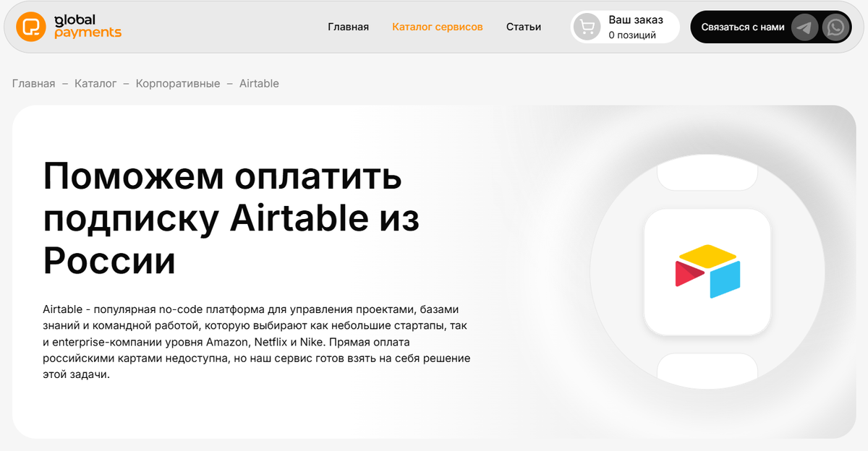The image size is (868, 451).
Task: Click the 0 позиций counter text
Action: point(632,35)
